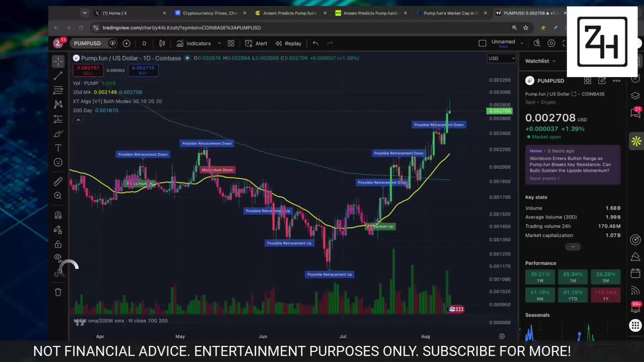Open the Fibonacci retracement tool
The width and height of the screenshot is (644, 362).
pyautogui.click(x=58, y=90)
